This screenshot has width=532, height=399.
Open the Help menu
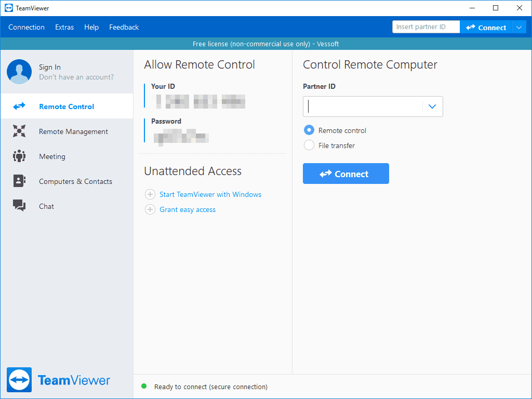tap(91, 27)
